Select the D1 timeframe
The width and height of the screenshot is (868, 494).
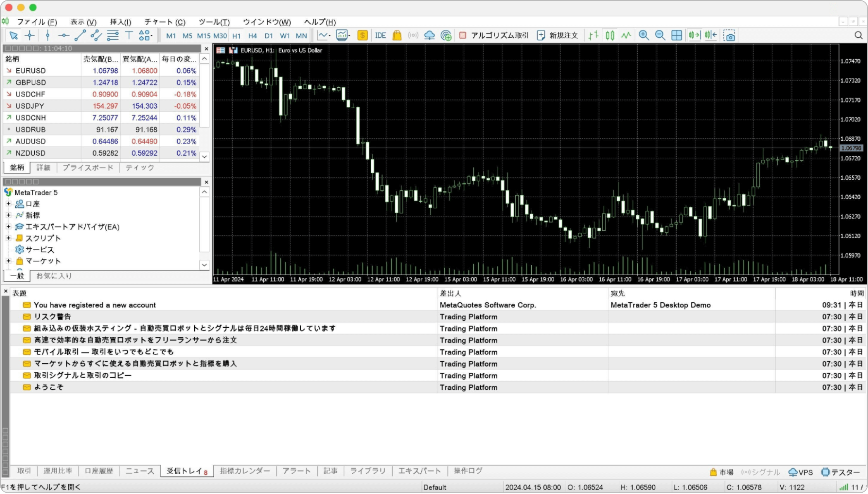pyautogui.click(x=269, y=36)
